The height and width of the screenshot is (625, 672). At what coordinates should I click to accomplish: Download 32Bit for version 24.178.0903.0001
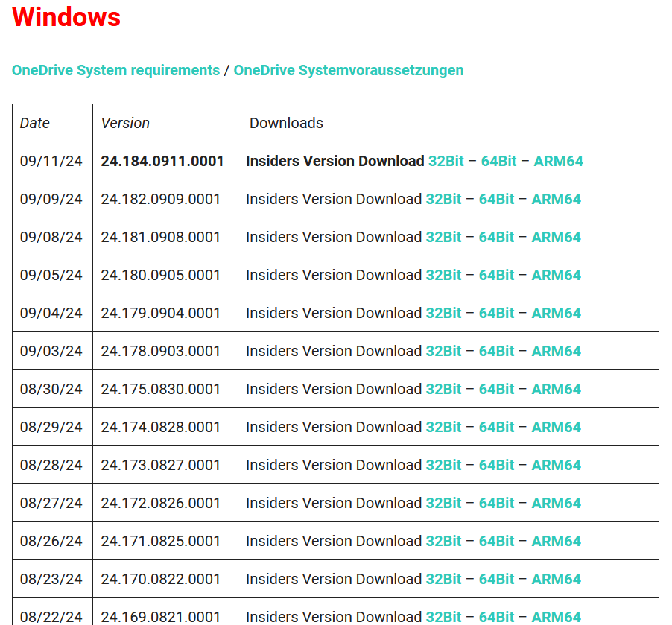[x=443, y=351]
